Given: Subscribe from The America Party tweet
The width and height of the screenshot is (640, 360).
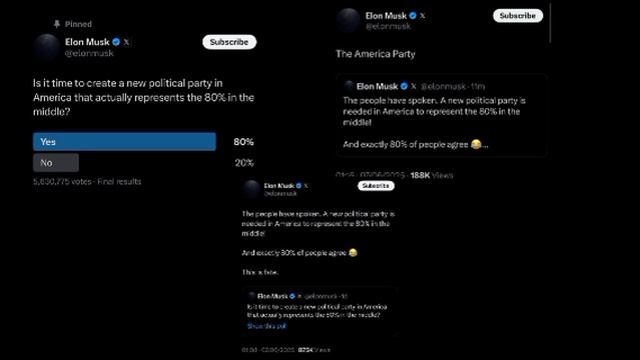Looking at the screenshot, I should coord(518,16).
